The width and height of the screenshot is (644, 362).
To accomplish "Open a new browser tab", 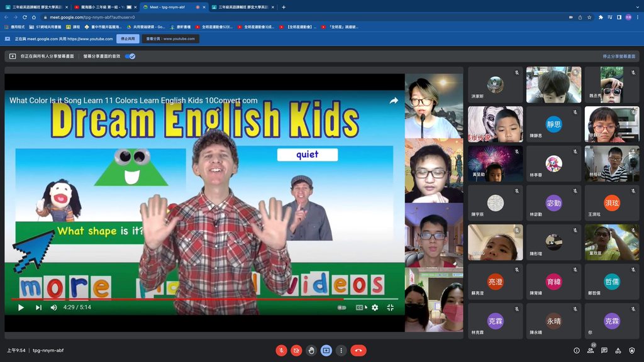I will click(x=284, y=7).
